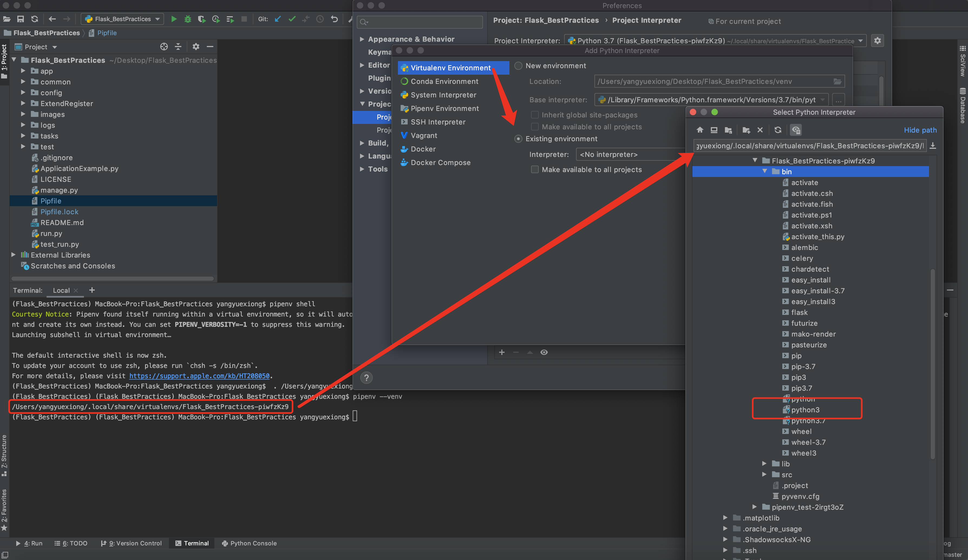968x560 pixels.
Task: Select Pipenv Environment in interpreter type list
Action: click(444, 108)
